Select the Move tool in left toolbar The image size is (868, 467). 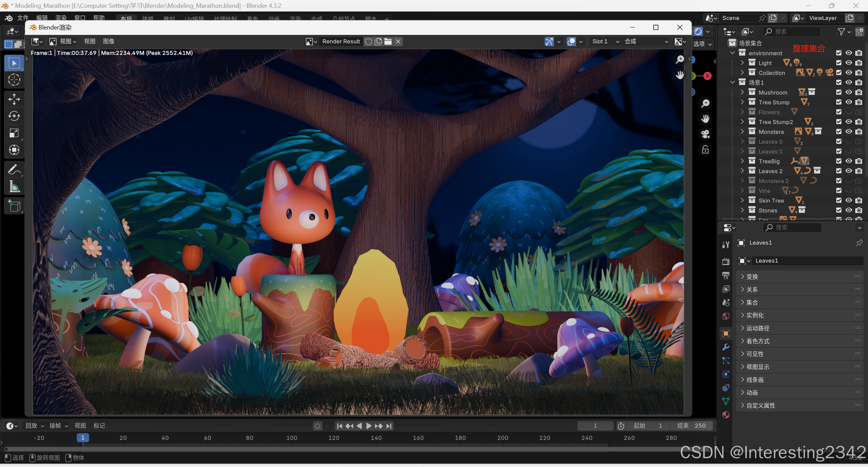click(x=14, y=99)
